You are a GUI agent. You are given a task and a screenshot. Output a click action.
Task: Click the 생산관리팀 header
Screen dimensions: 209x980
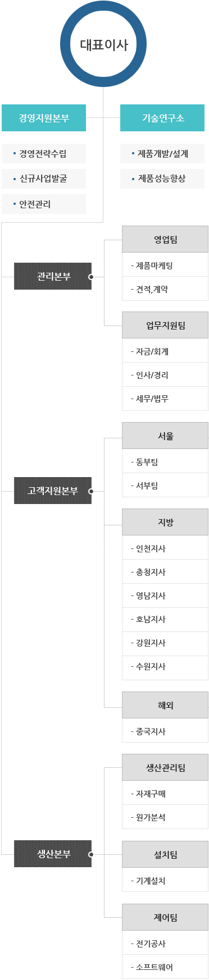pos(165,767)
